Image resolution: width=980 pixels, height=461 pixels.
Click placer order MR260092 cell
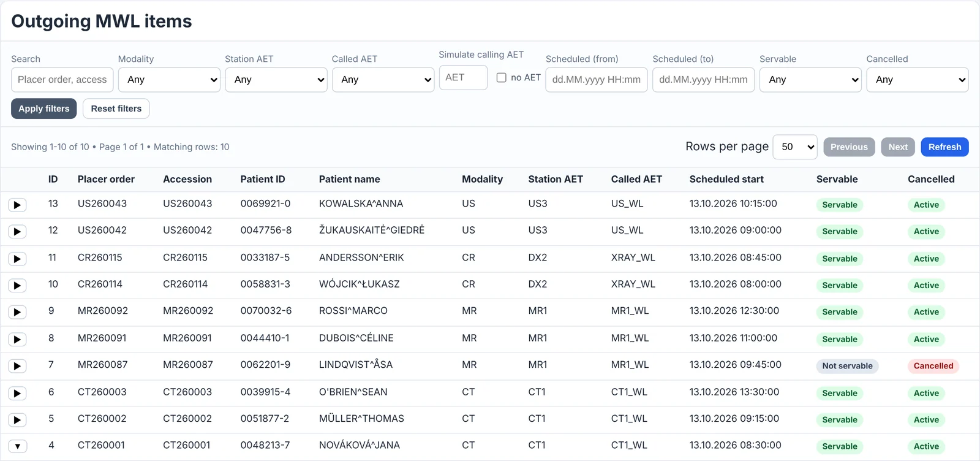[x=103, y=311]
